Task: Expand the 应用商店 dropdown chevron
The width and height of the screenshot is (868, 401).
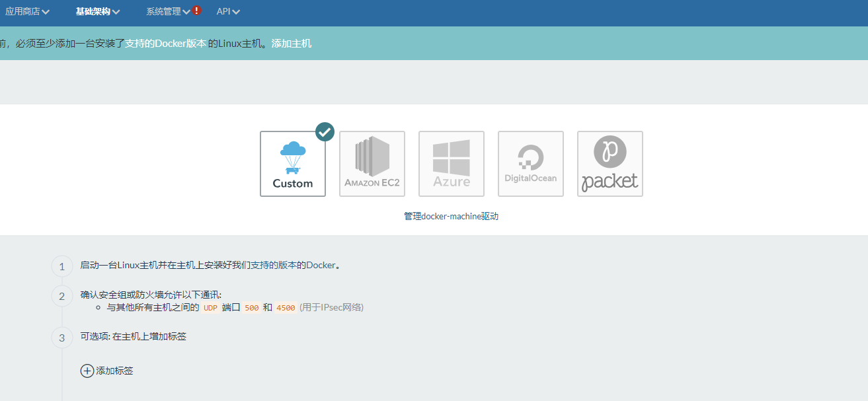Action: click(46, 12)
